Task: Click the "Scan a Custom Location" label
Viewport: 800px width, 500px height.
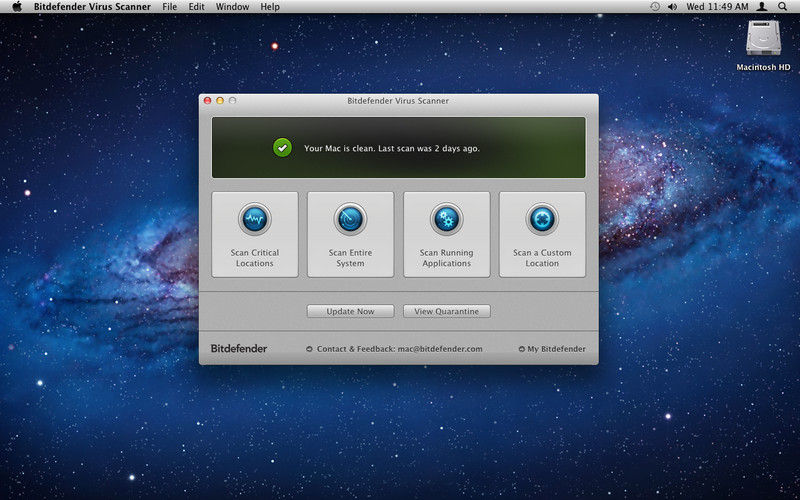Action: 542,258
